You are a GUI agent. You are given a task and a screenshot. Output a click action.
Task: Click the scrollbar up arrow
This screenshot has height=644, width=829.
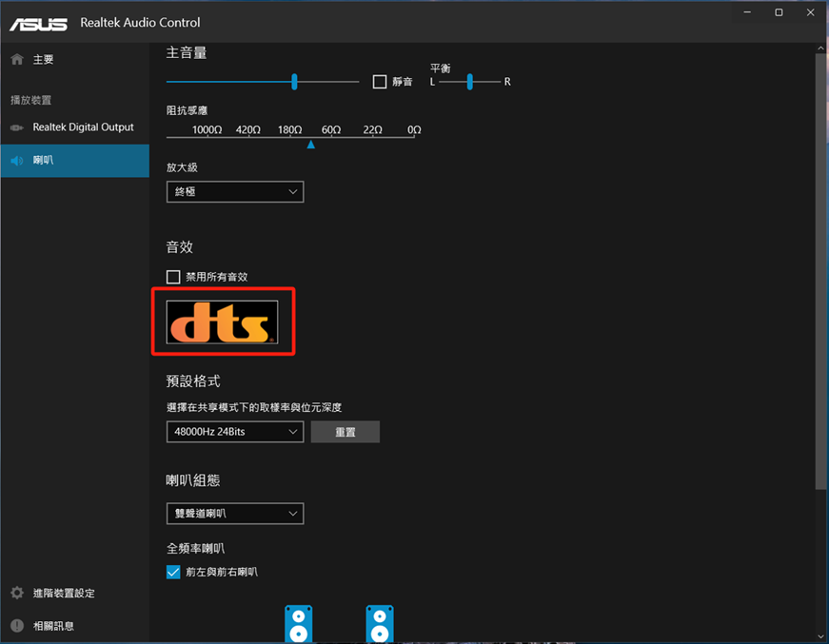click(820, 49)
